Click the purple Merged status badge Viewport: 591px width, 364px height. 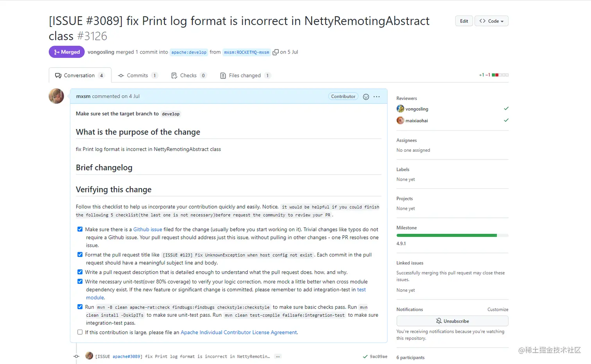(66, 52)
